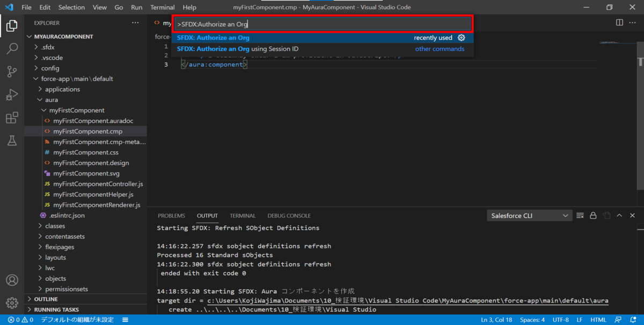
Task: Choose Authorize an Org using Session ID
Action: (323, 49)
